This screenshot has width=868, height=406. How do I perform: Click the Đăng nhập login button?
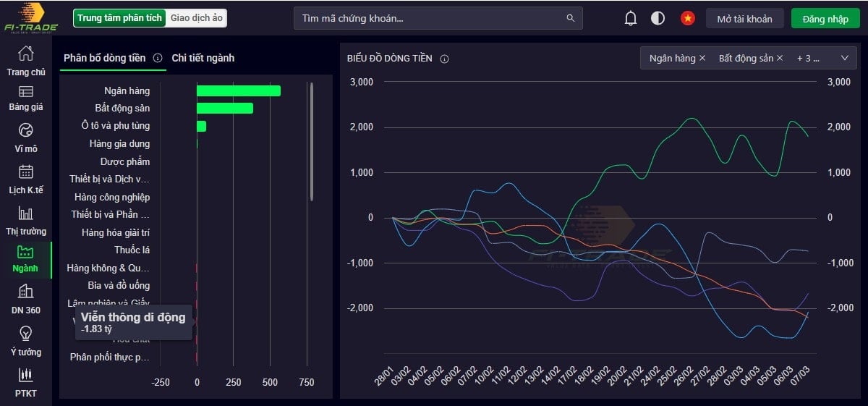825,19
